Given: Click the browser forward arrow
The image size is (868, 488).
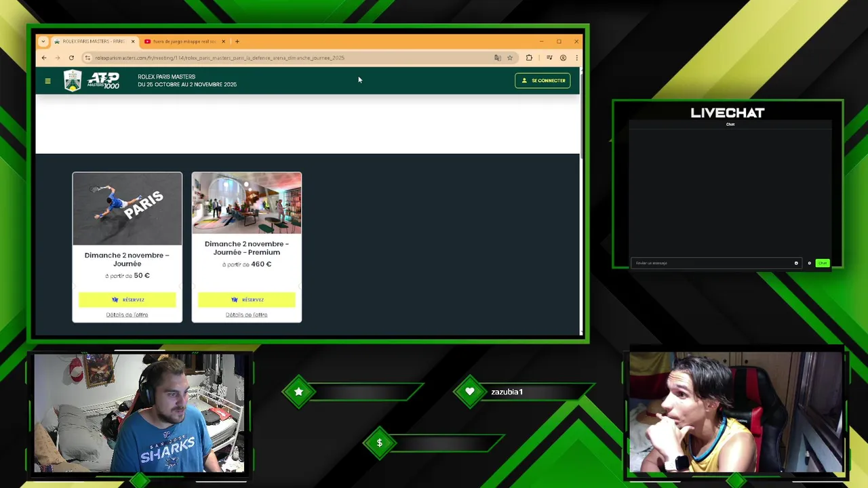Looking at the screenshot, I should 58,58.
